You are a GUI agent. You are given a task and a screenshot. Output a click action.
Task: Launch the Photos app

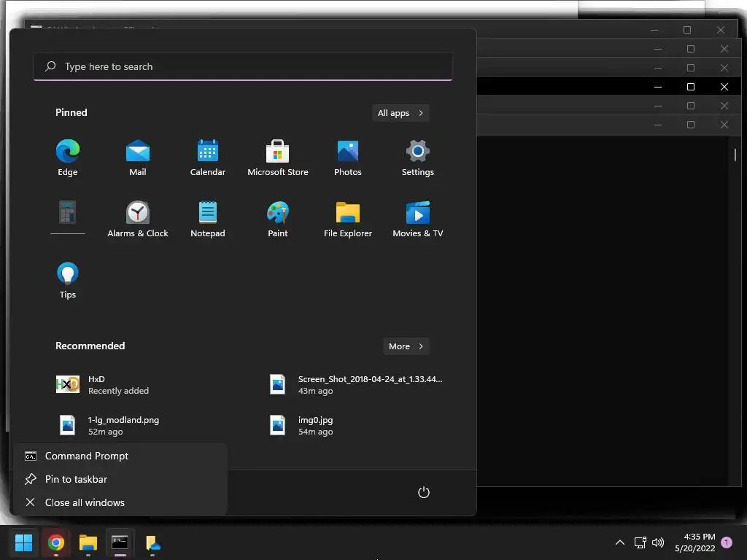click(348, 158)
